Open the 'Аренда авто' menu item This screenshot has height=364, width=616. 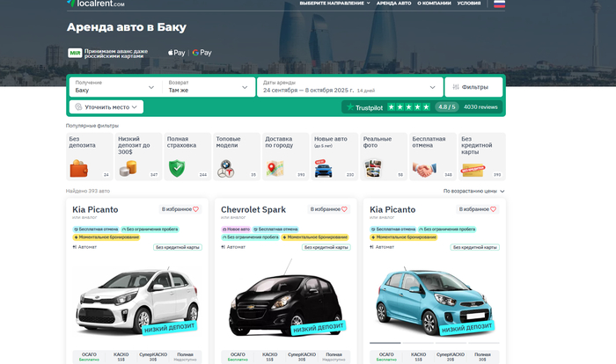(x=393, y=4)
